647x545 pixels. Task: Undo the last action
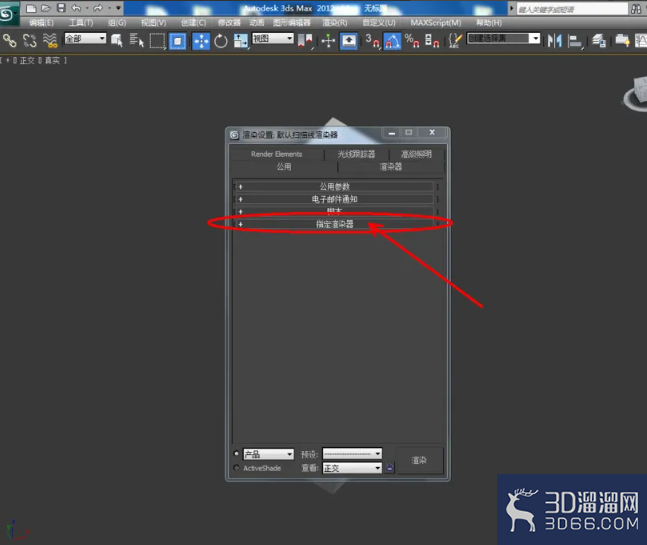(76, 8)
